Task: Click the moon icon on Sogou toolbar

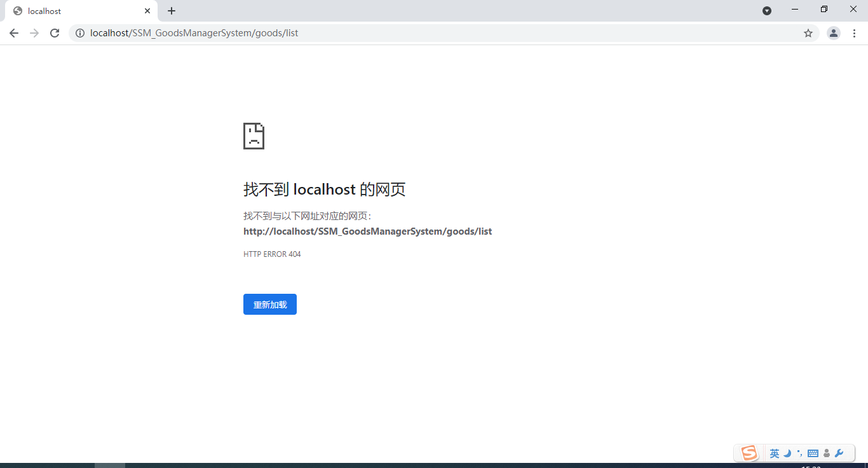Action: pyautogui.click(x=787, y=453)
